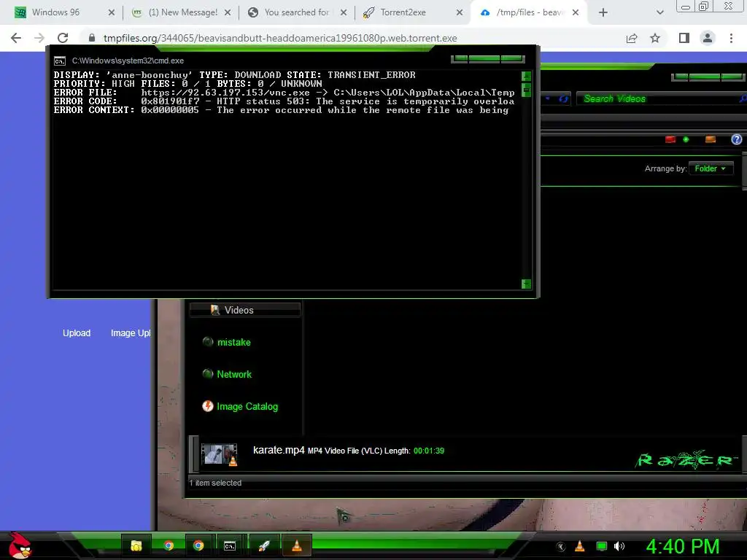Click the karate.mp4 file name
This screenshot has width=747, height=560.
279,450
